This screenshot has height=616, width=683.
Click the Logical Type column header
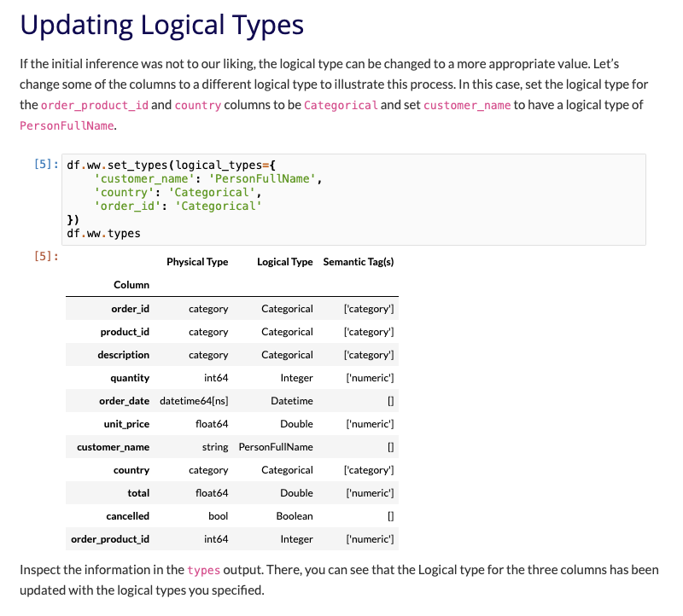pos(285,262)
